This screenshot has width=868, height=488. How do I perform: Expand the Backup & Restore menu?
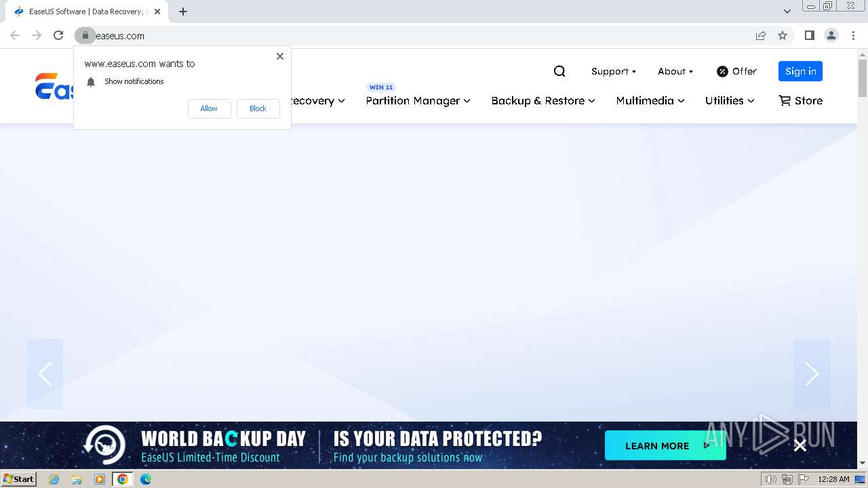point(543,100)
